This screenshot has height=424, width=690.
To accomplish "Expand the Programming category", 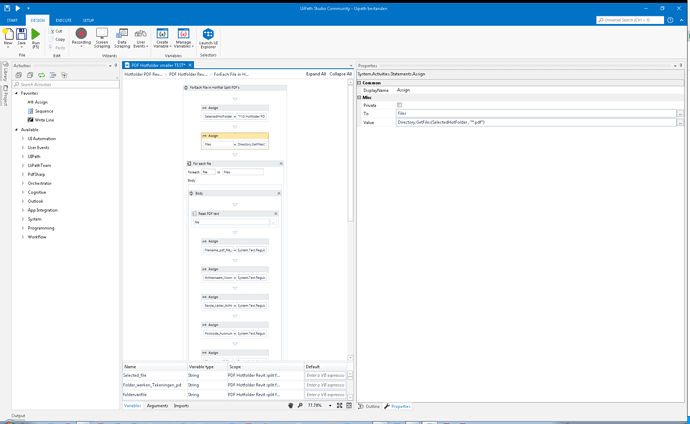I will pos(23,228).
